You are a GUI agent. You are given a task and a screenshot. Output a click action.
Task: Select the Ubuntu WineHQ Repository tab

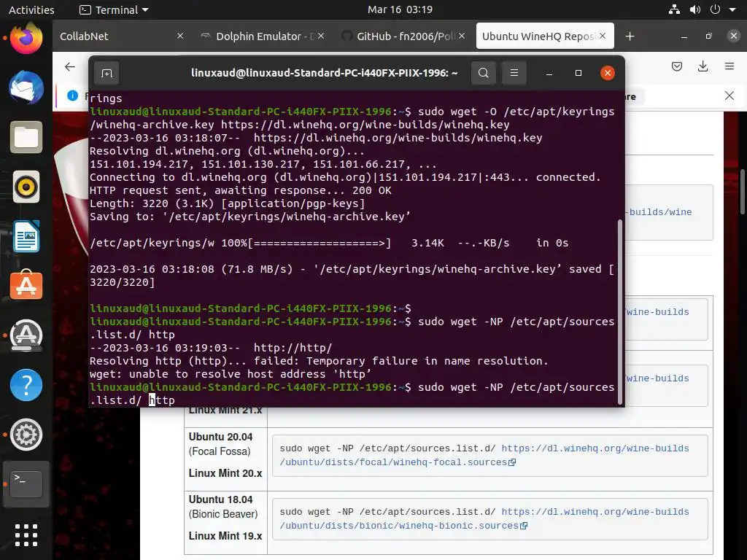pyautogui.click(x=545, y=36)
